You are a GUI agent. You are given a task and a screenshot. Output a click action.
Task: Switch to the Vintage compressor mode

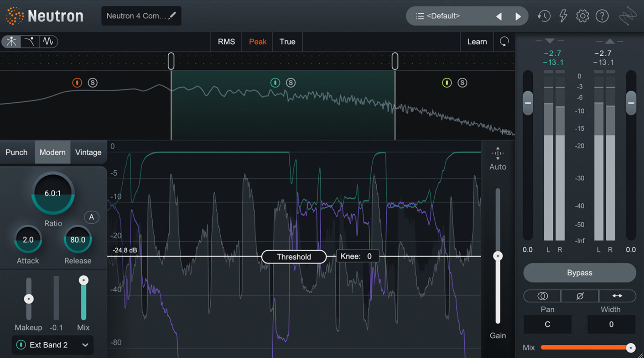tap(88, 152)
